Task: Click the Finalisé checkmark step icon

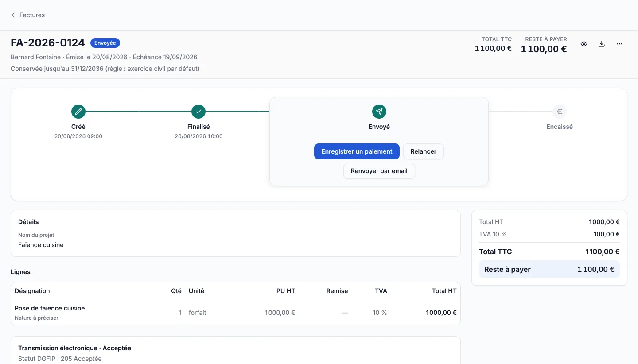Action: (198, 112)
